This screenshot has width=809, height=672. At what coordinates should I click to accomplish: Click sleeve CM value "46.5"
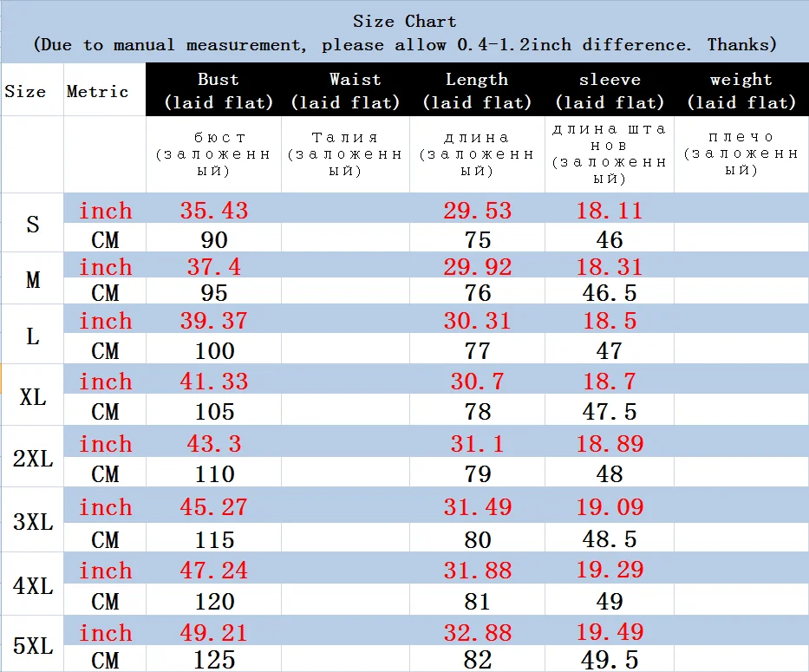(610, 293)
